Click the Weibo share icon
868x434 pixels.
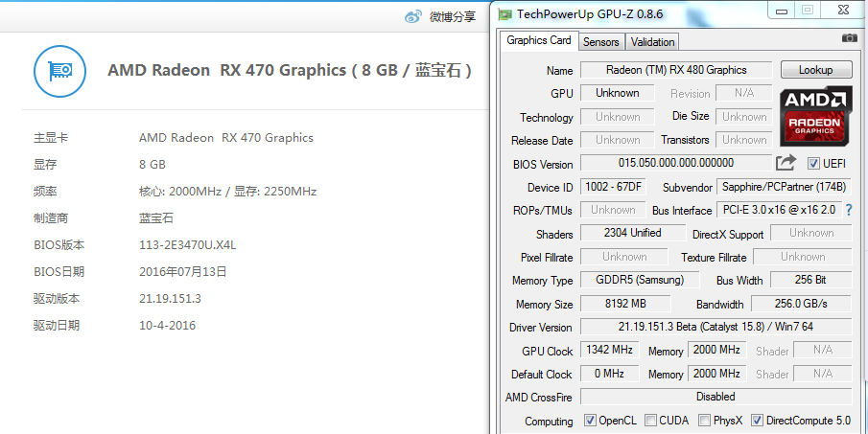[413, 16]
